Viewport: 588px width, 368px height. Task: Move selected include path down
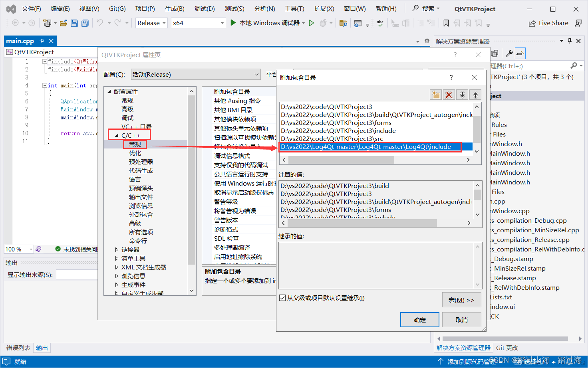(x=462, y=95)
